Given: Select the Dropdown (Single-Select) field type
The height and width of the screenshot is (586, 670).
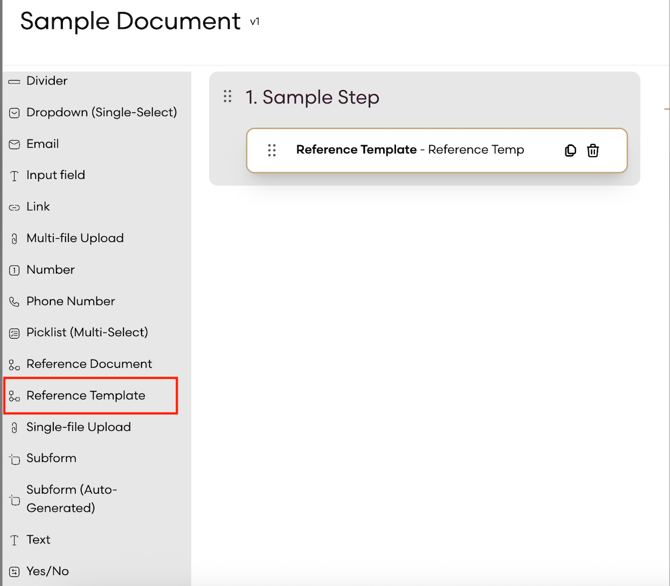Looking at the screenshot, I should click(x=101, y=113).
